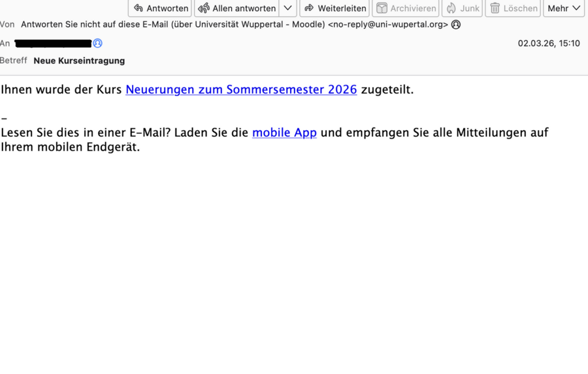Click the redacted recipient address
The image size is (588, 374).
pyautogui.click(x=53, y=44)
